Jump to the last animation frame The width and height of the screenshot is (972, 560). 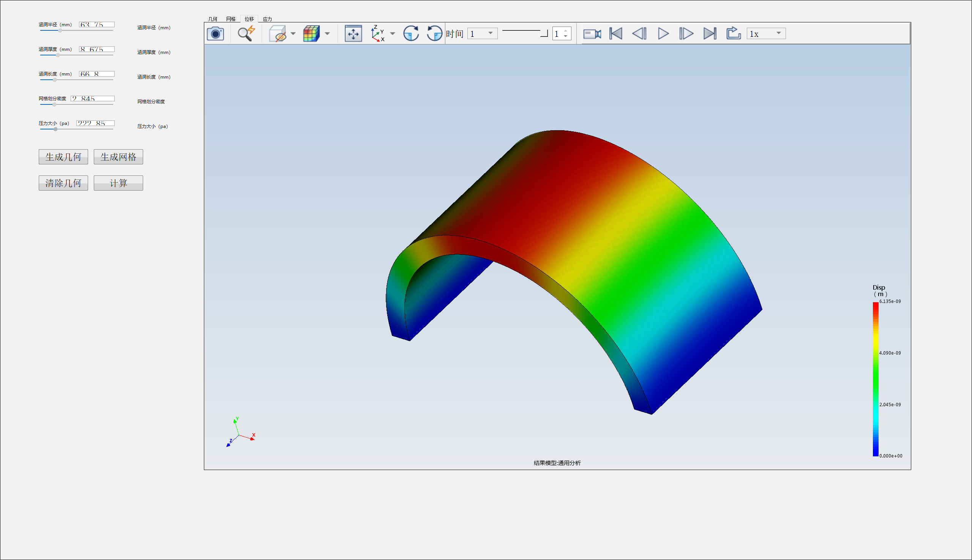710,33
